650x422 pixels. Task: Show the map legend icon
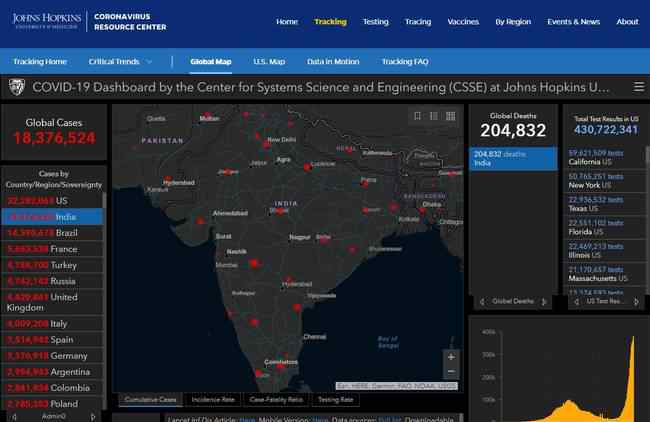point(435,116)
